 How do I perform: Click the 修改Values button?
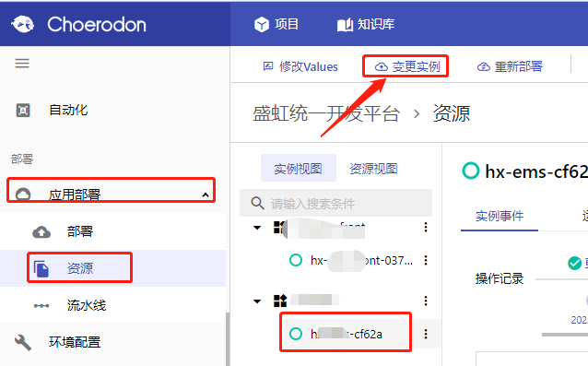pos(300,66)
